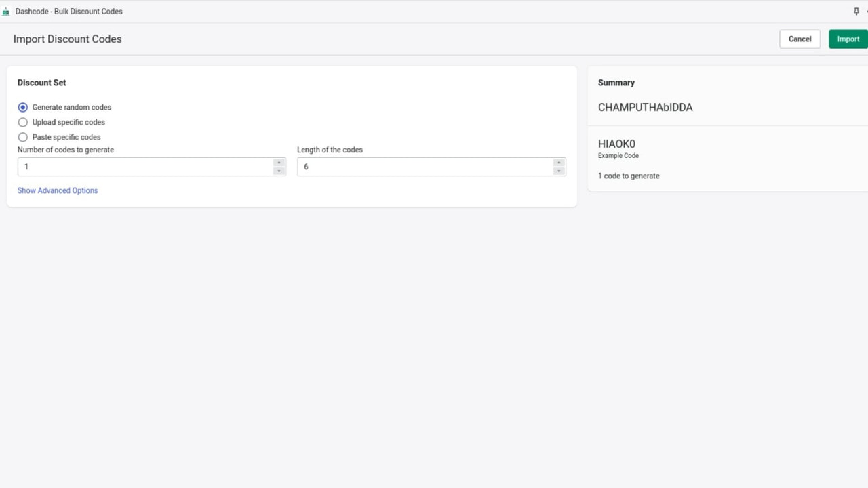Viewport: 868px width, 488px height.
Task: Click the 1 code to generate summary text
Action: [x=629, y=176]
